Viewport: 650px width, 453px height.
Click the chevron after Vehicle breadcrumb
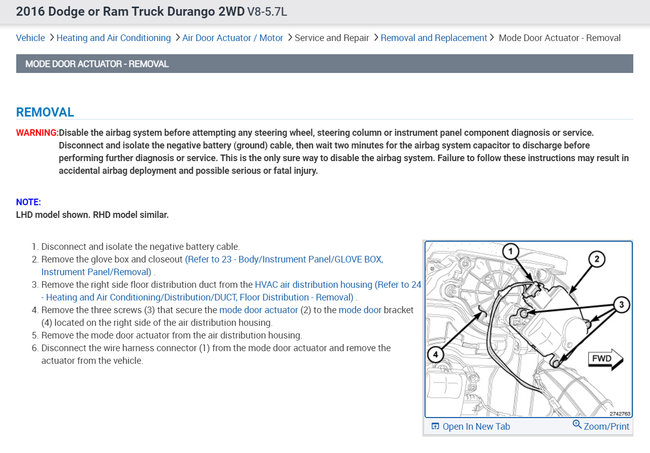click(x=51, y=38)
